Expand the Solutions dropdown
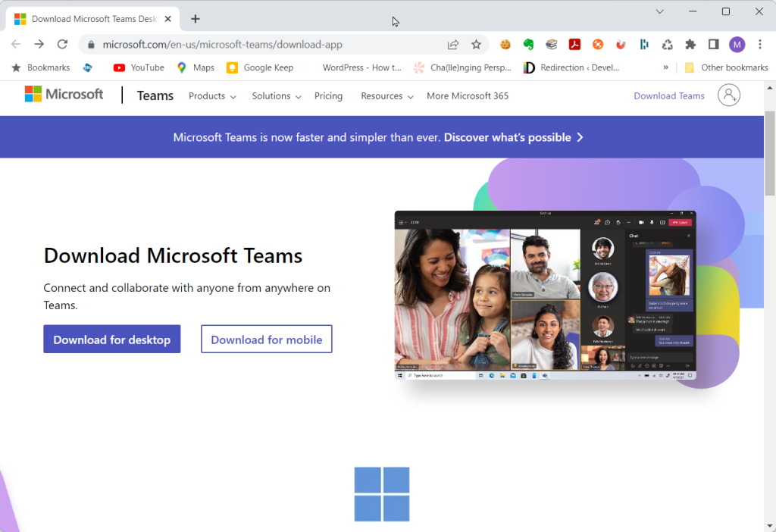Viewport: 776px width, 532px height. (x=277, y=96)
